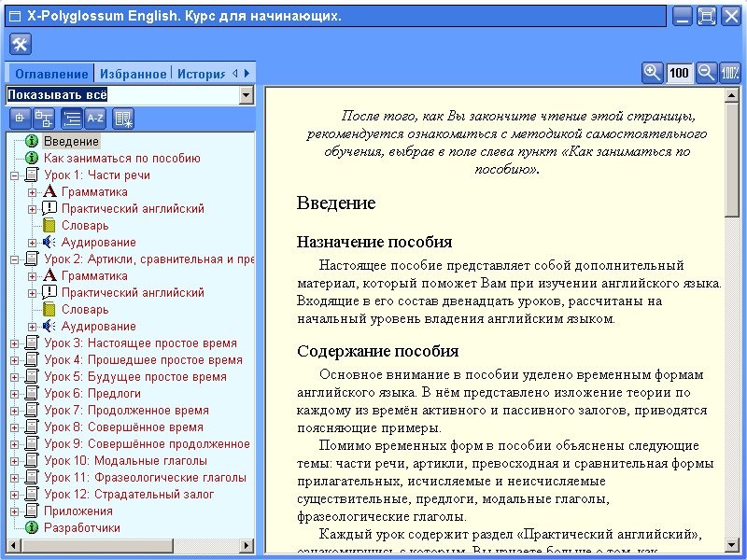Expand Урок 12: Страдательный залог node
Screen dimensions: 747x560
click(x=14, y=495)
